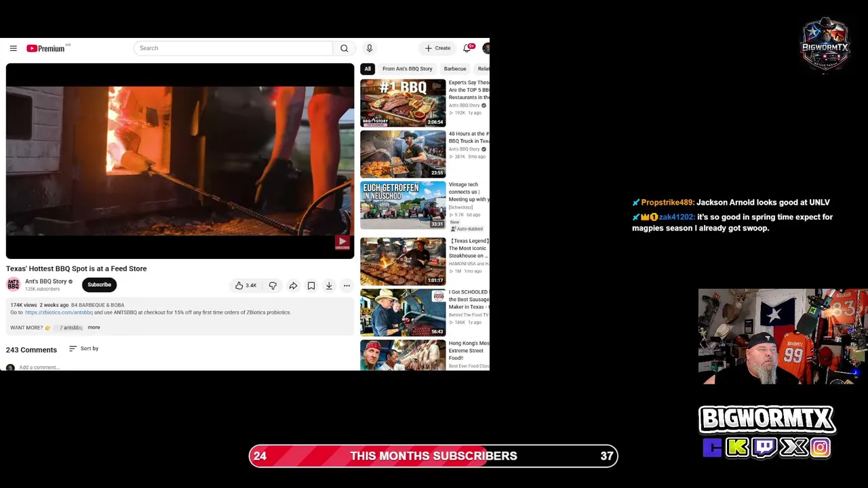Share the video using the arrow icon
Screen dimensions: 868x488
click(293, 285)
